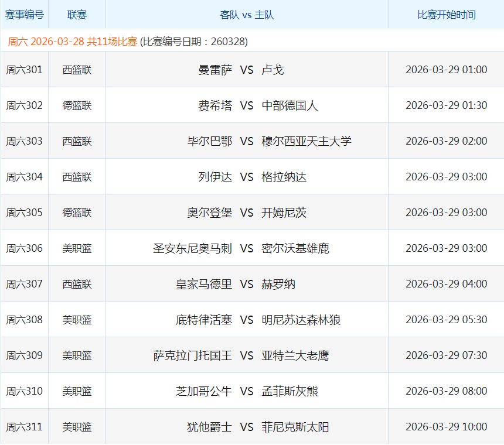Select team 圣安东尼奥马刺

(192, 248)
